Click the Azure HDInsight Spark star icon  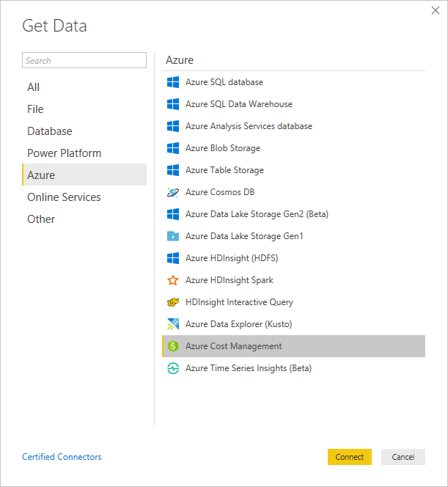tap(173, 280)
